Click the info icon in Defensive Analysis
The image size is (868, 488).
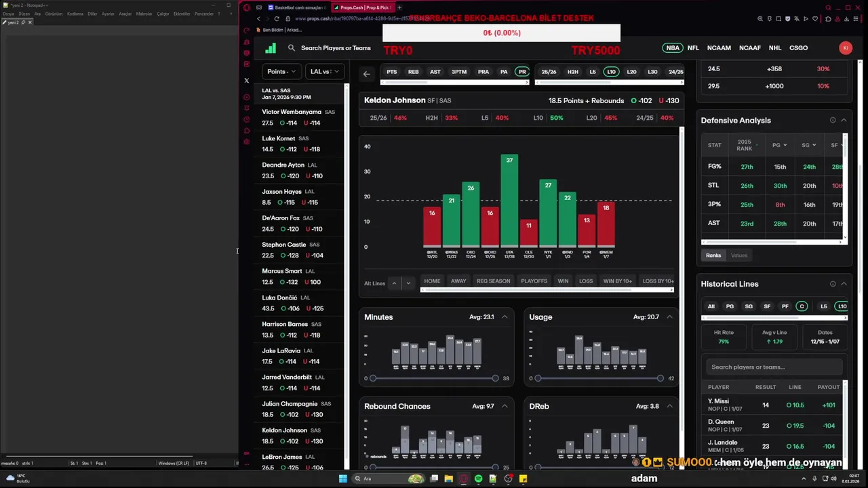833,120
